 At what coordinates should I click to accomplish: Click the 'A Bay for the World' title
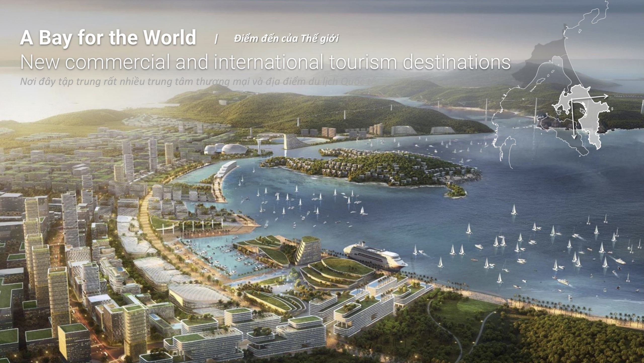point(108,38)
